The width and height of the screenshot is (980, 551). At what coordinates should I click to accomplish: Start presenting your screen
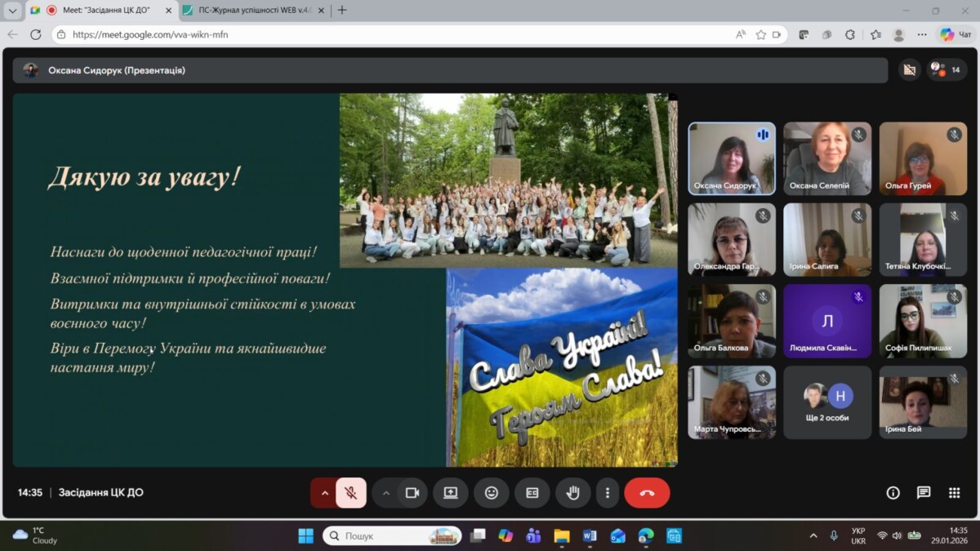[450, 493]
